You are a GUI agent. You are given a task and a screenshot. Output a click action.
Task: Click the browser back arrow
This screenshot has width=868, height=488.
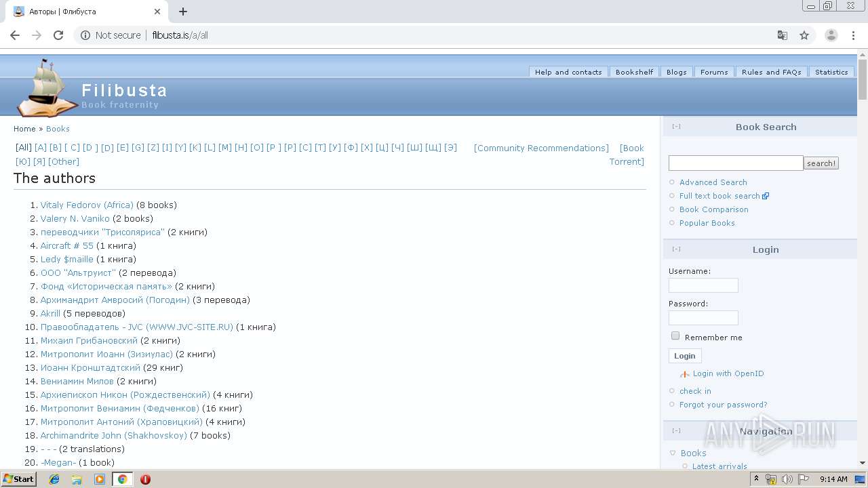tap(15, 35)
